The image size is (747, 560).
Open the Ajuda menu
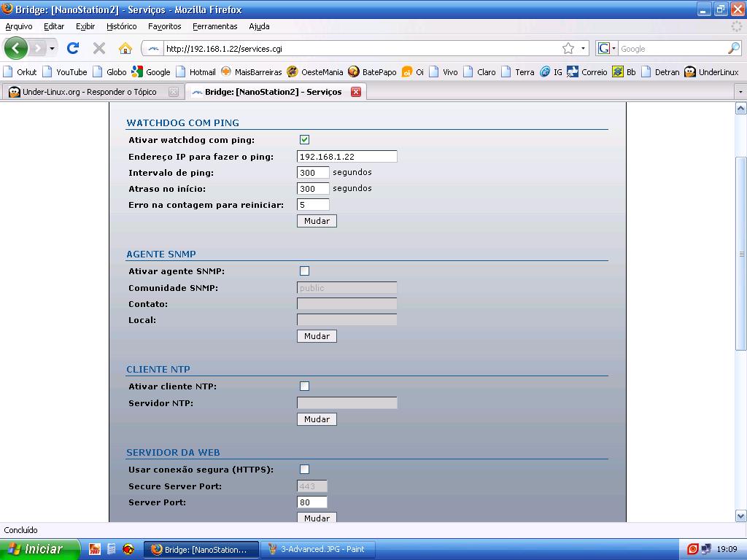259,26
